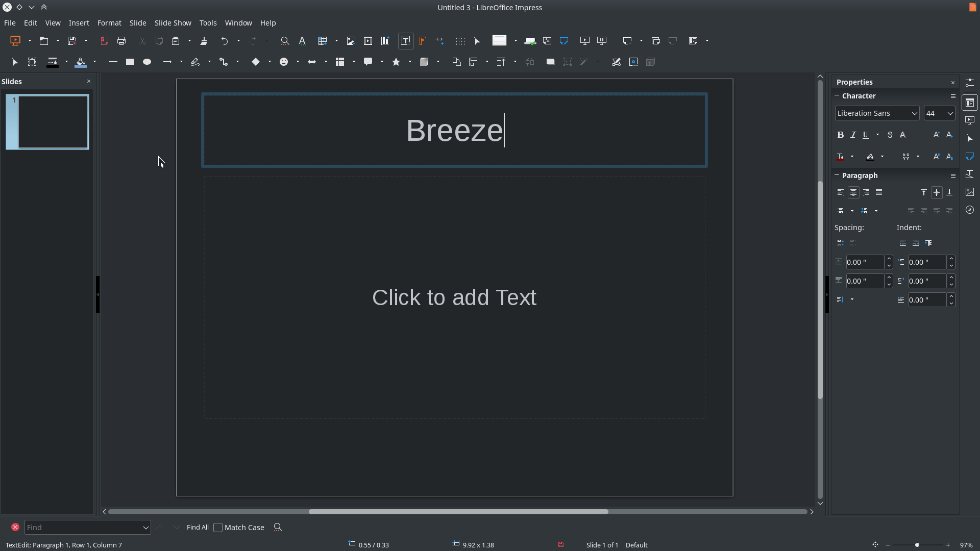Viewport: 980px width, 551px height.
Task: Select the Rectangle shape tool
Action: tap(130, 62)
